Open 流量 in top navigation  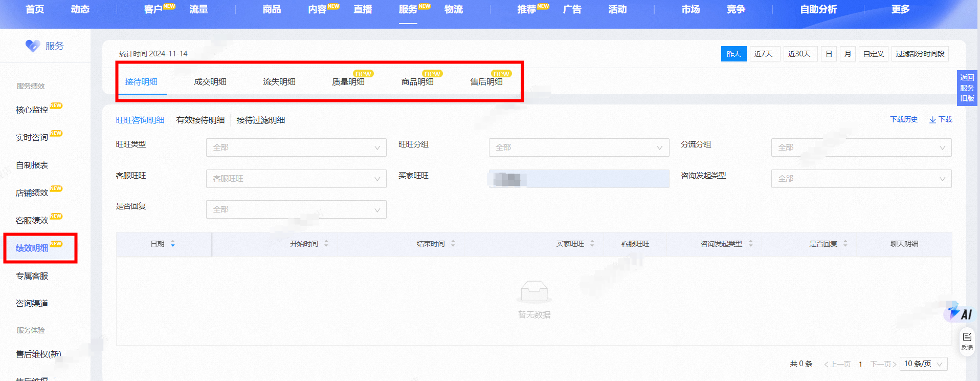click(x=198, y=9)
